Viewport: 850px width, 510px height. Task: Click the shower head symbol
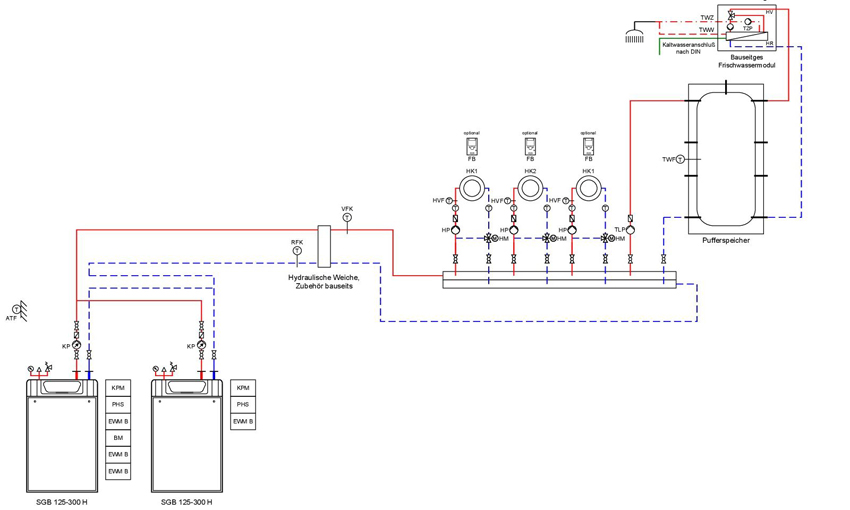point(634,38)
